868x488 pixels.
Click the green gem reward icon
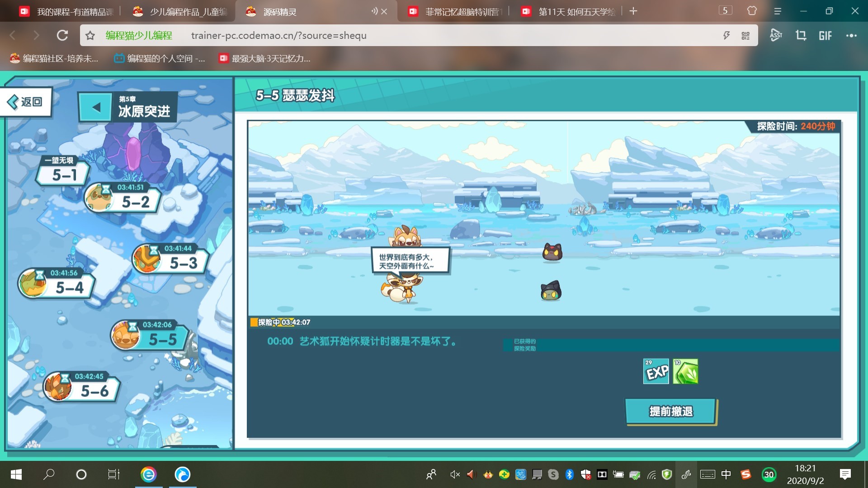point(685,371)
